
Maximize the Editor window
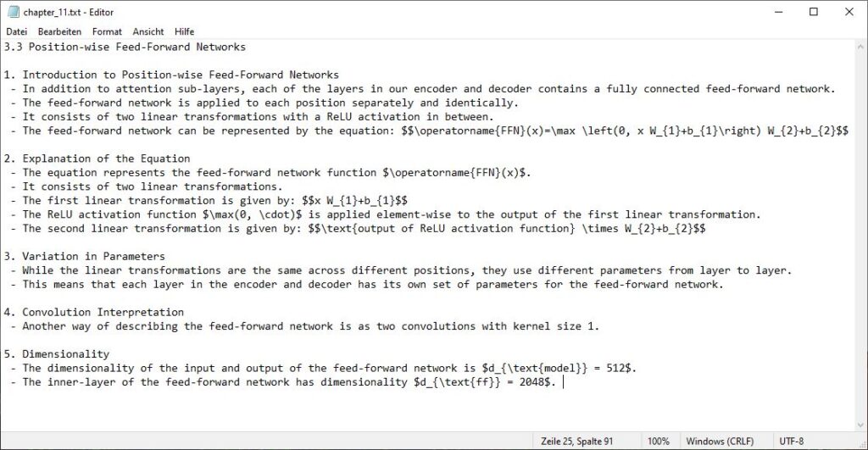(x=814, y=12)
